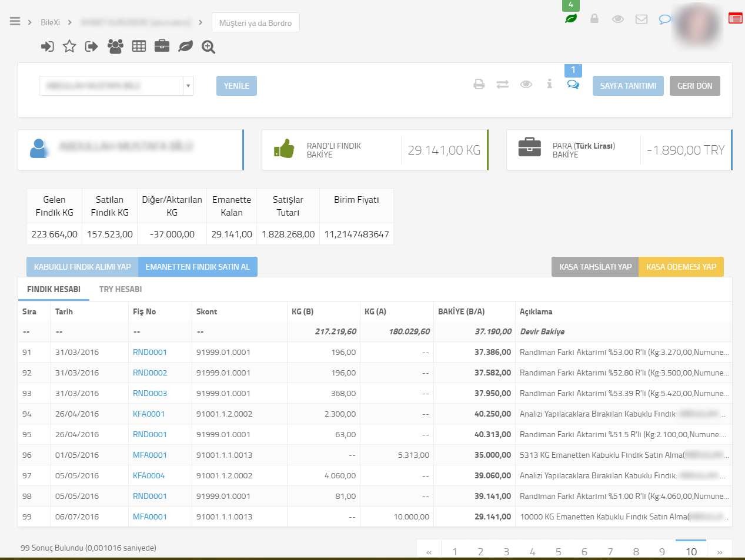
Task: Open receipt RND0002 link
Action: (150, 373)
